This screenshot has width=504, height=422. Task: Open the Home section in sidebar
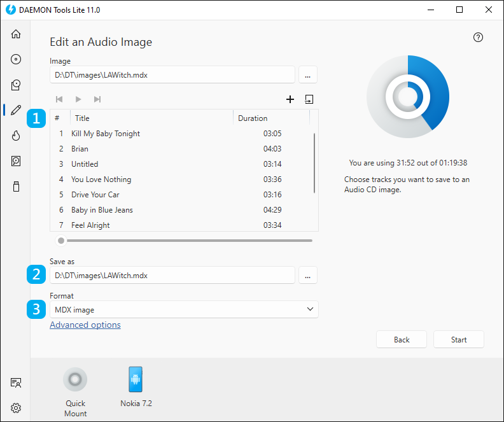pyautogui.click(x=16, y=34)
